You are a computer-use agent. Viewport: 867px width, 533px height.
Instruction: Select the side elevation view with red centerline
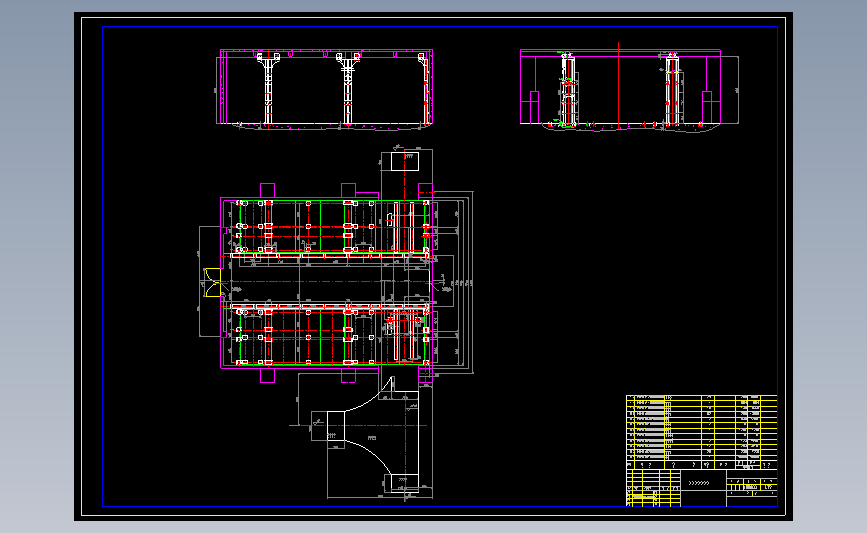(x=629, y=88)
